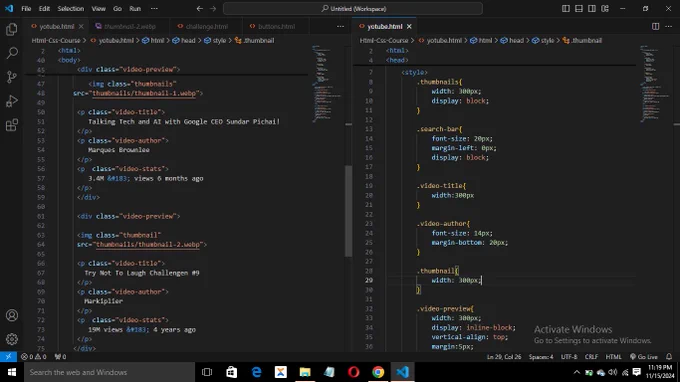Image resolution: width=680 pixels, height=382 pixels.
Task: Open the Extensions view
Action: pyautogui.click(x=12, y=125)
